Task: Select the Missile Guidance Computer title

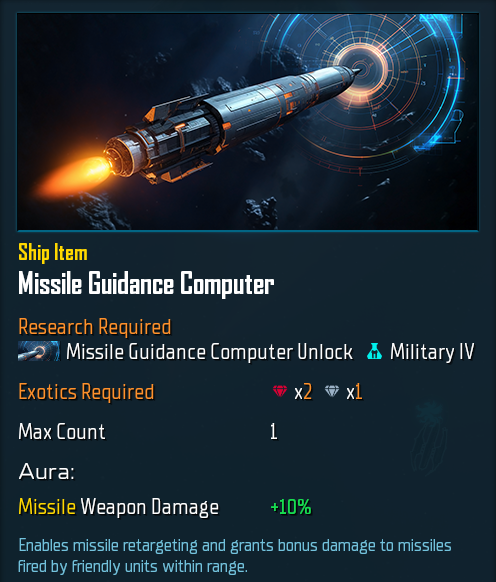Action: [x=146, y=284]
